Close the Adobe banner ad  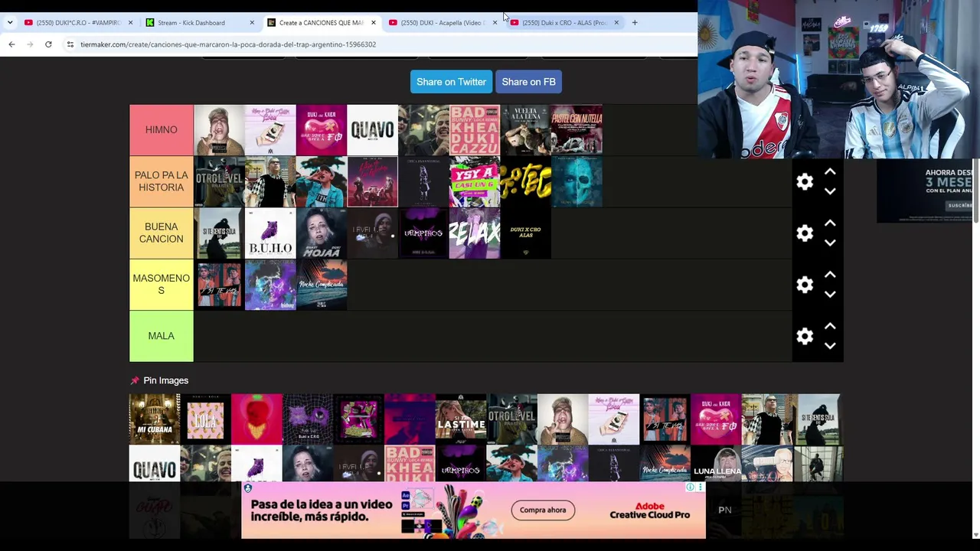click(700, 487)
